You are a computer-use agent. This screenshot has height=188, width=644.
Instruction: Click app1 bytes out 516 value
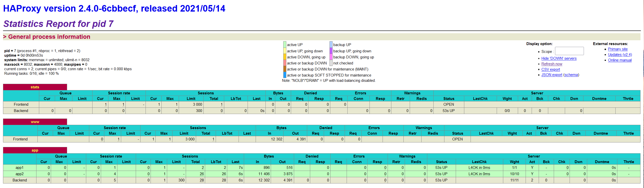[x=289, y=168]
